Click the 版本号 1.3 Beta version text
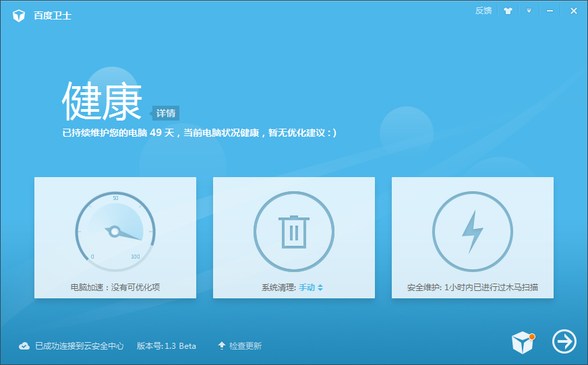 pyautogui.click(x=167, y=346)
